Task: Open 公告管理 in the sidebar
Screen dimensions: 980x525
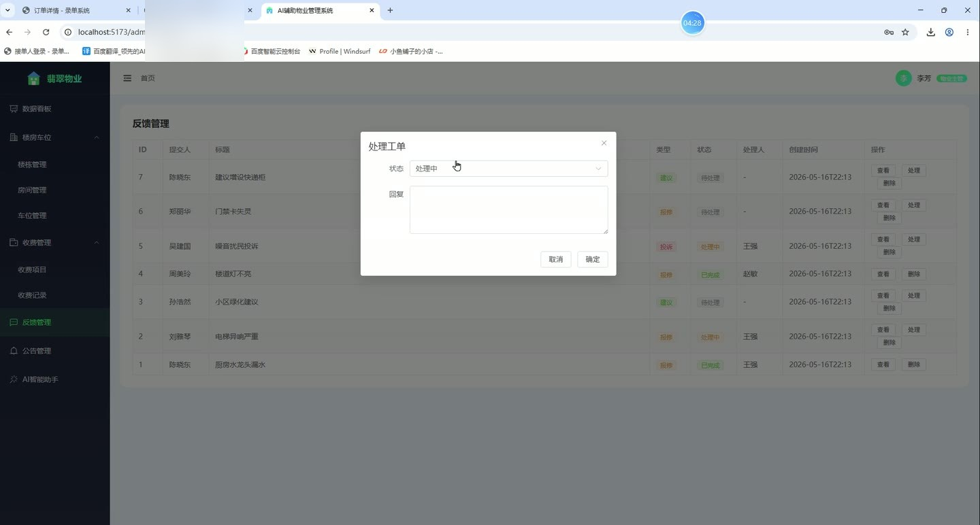Action: [54, 351]
